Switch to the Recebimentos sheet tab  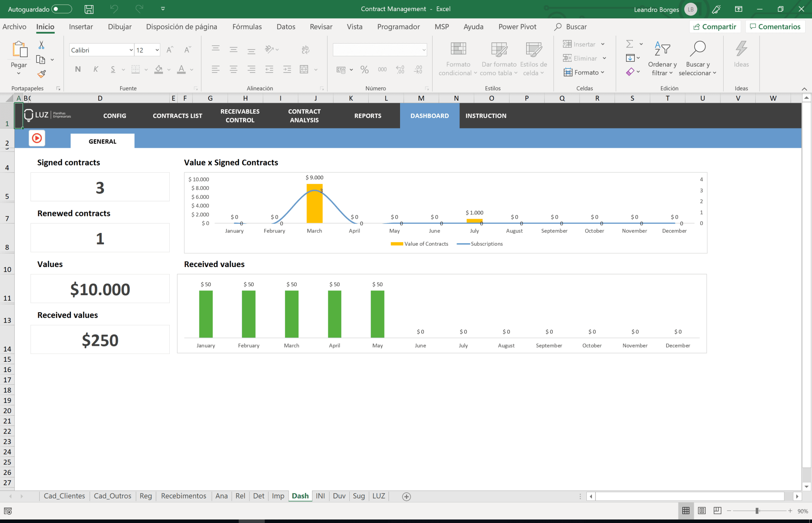tap(184, 496)
